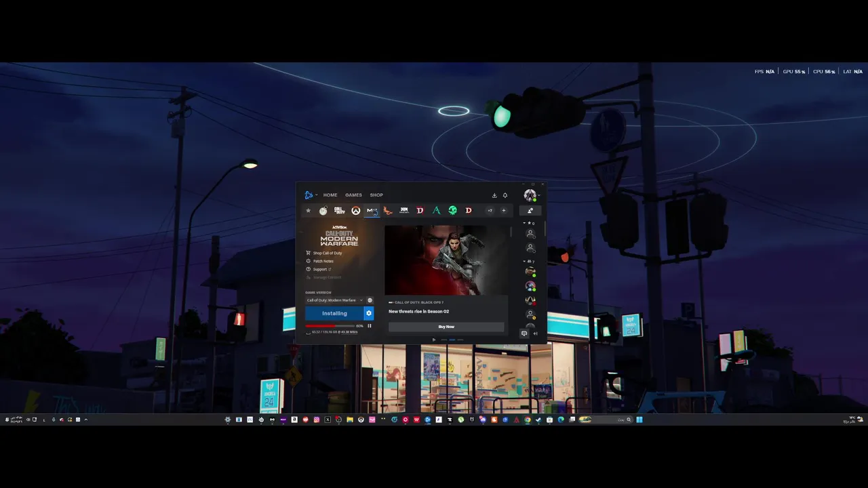Open the chat bubble icon
Image resolution: width=868 pixels, height=488 pixels.
(524, 333)
